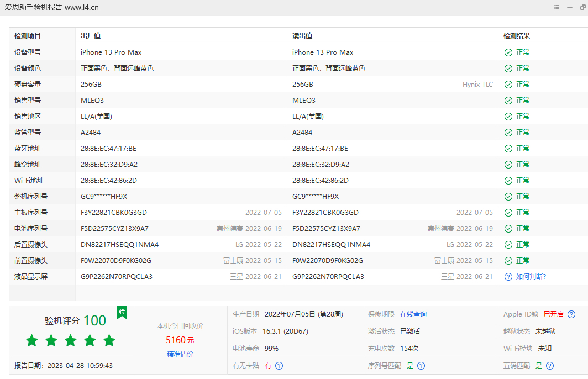
Task: Click the checkmark icon beside 电池序列号
Action: pos(508,228)
